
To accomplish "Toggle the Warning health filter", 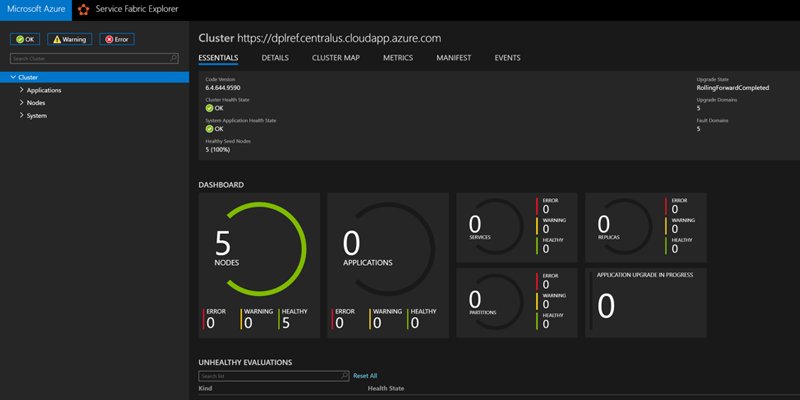I will [x=70, y=39].
